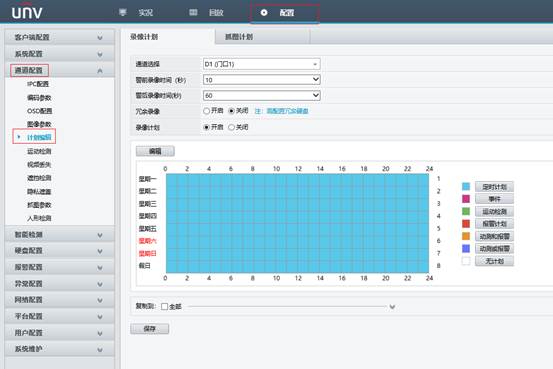Select the 定时计划 schedule type button
Image resolution: width=553 pixels, height=369 pixels.
pos(494,187)
